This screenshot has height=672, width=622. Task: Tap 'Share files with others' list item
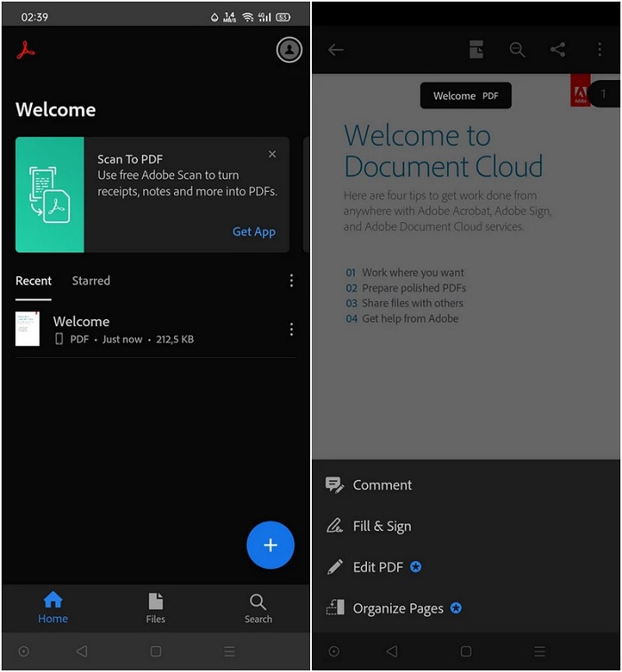point(404,303)
